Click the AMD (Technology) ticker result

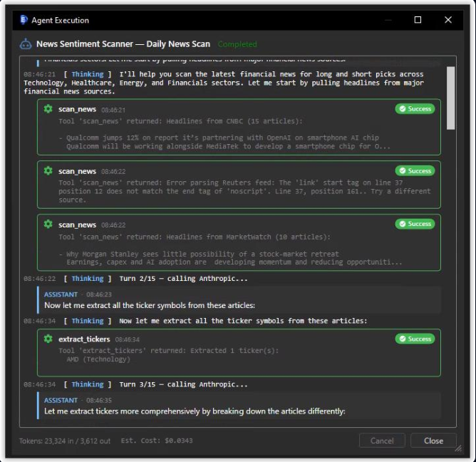98,359
